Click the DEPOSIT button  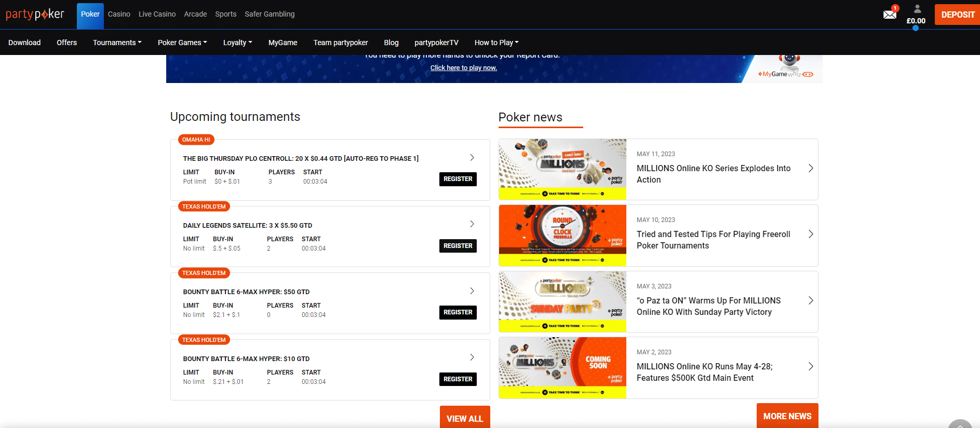point(958,15)
